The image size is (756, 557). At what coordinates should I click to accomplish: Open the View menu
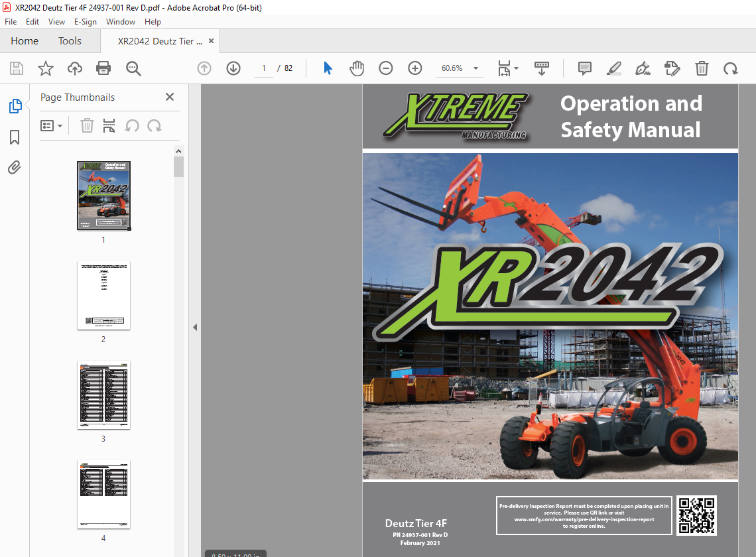[56, 22]
